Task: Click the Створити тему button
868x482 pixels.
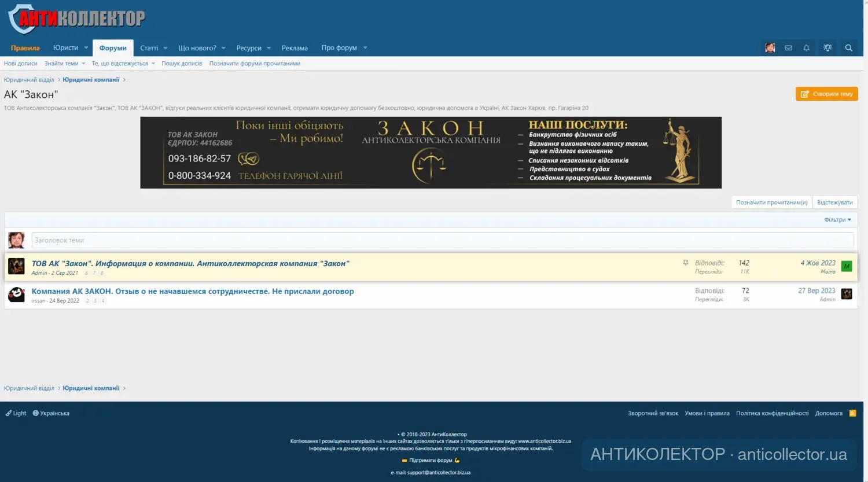Action: click(x=826, y=93)
